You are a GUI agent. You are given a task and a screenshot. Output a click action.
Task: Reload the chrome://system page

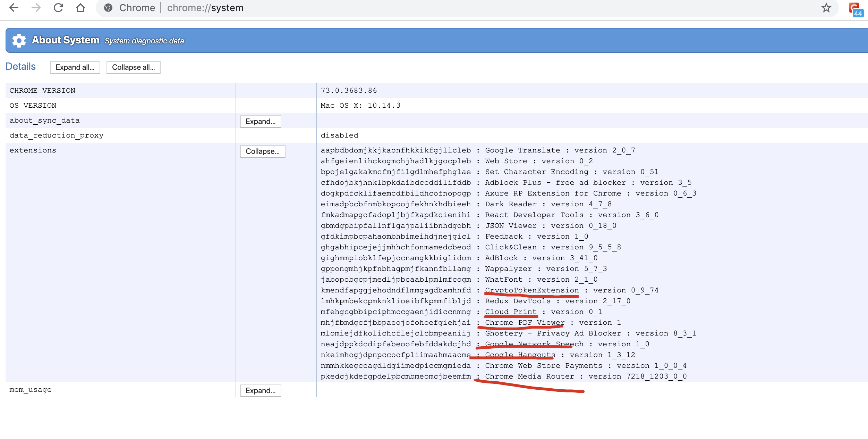(58, 8)
